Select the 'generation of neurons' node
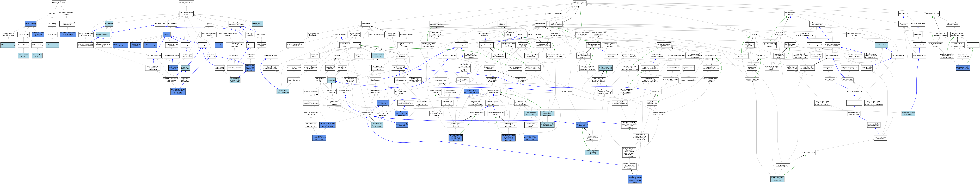 click(830, 80)
